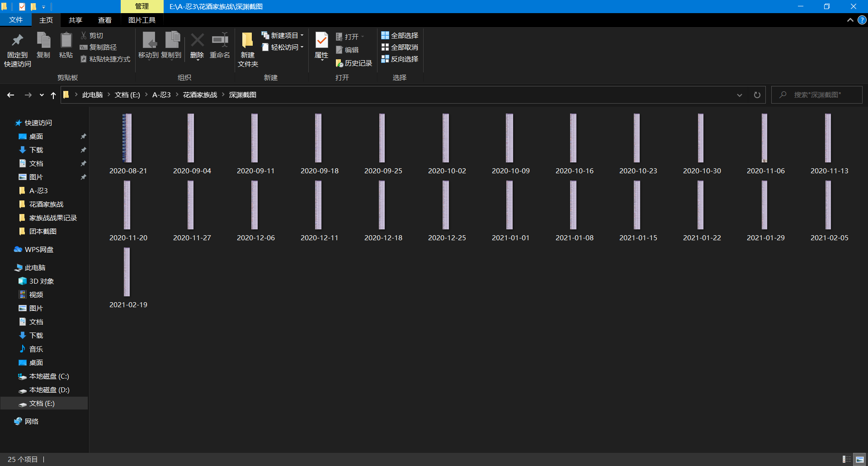The width and height of the screenshot is (868, 466).
Task: Click the 25 个项目 status text
Action: point(23,459)
